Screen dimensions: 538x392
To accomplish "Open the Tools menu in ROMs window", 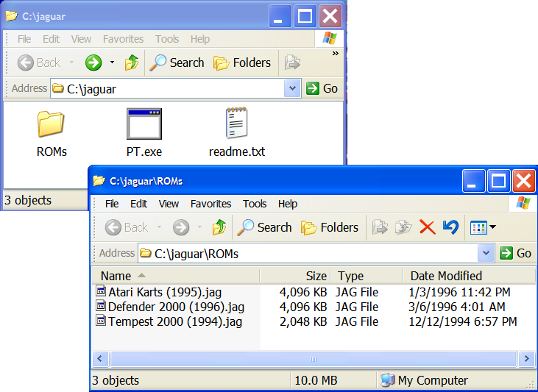I will [255, 204].
